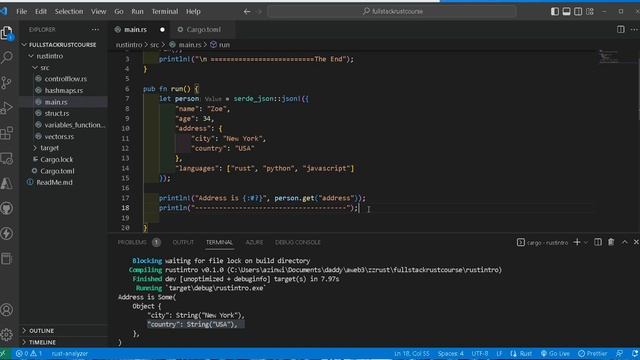The image size is (640, 360).
Task: Go back with the left arrow
Action: click(x=247, y=11)
